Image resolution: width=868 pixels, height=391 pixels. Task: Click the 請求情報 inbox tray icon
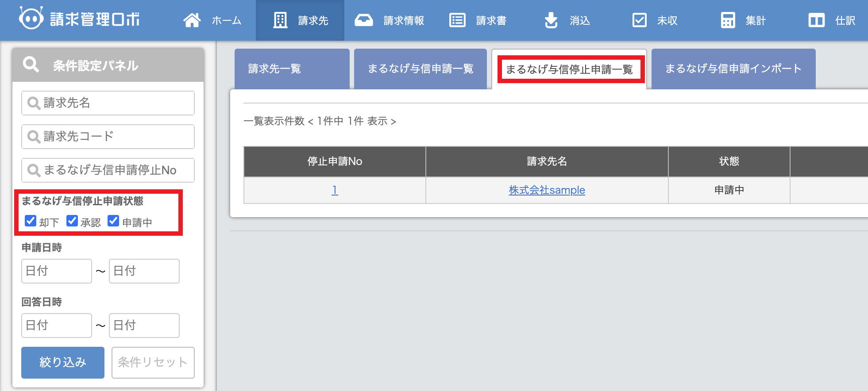coord(364,20)
